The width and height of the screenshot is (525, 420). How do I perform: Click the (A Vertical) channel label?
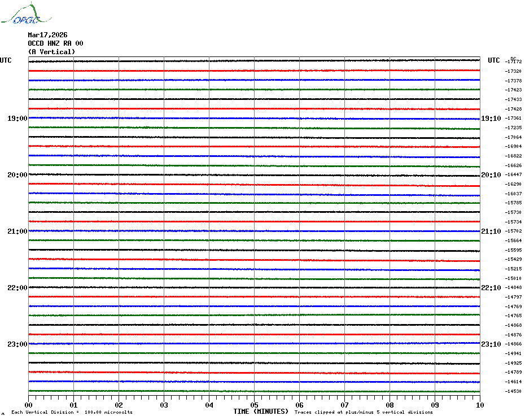pos(51,52)
